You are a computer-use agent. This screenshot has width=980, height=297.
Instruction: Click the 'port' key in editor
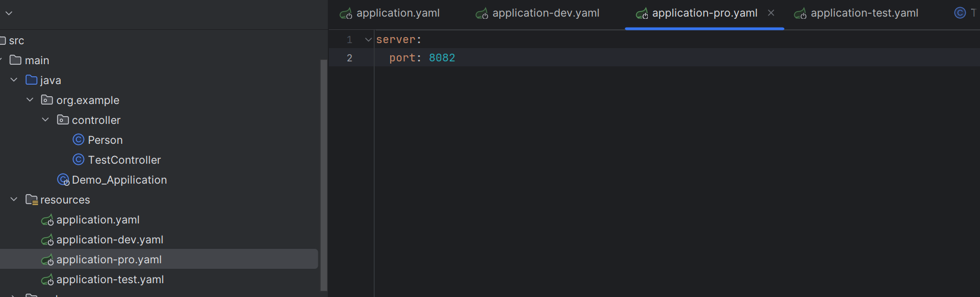tap(402, 58)
